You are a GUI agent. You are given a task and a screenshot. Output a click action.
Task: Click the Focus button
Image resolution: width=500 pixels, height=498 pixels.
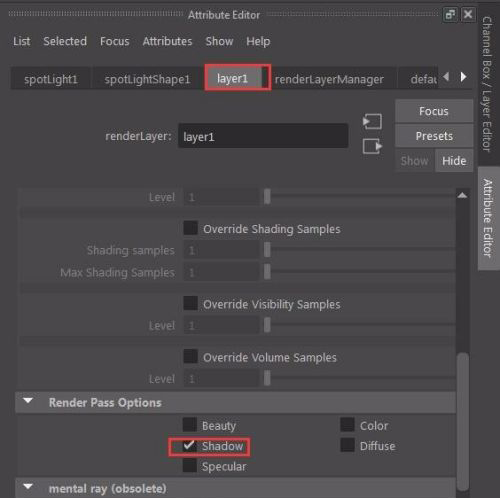point(434,111)
